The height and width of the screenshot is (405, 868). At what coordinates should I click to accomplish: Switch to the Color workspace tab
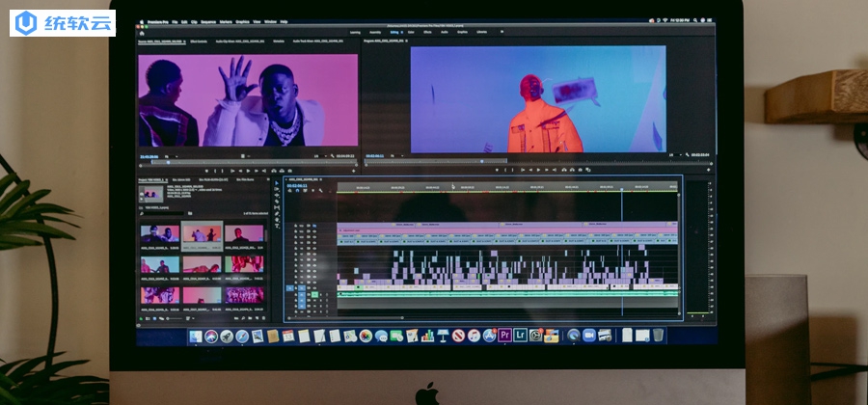coord(411,32)
